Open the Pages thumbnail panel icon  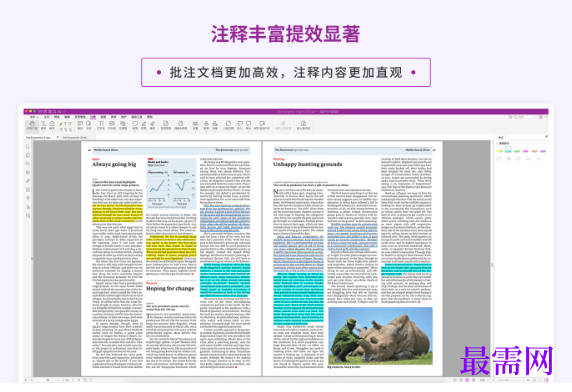[28, 155]
